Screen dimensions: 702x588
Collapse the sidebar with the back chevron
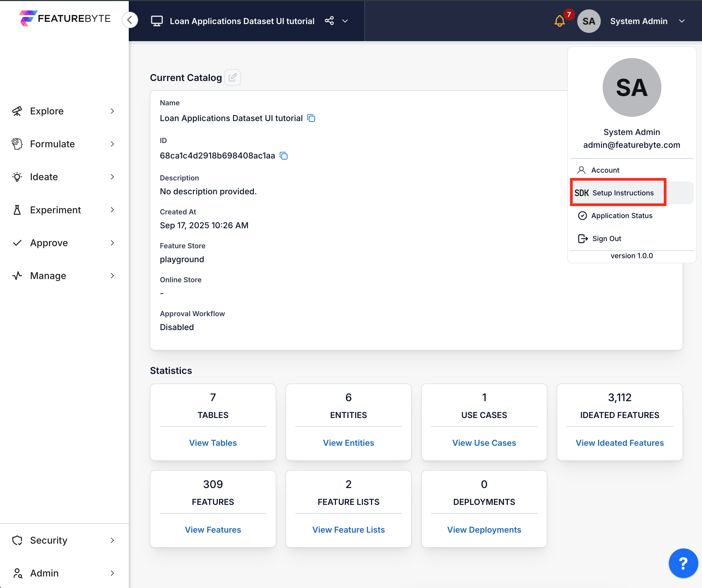130,20
